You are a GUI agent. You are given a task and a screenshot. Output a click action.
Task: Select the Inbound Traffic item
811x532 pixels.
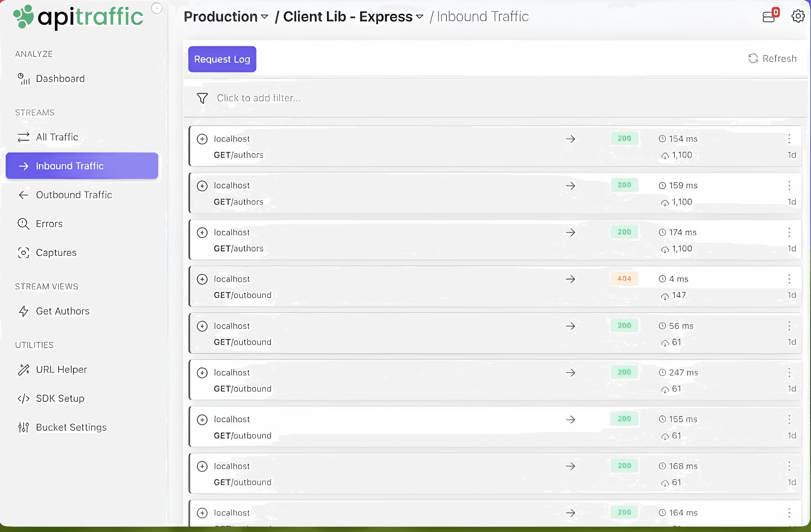82,166
